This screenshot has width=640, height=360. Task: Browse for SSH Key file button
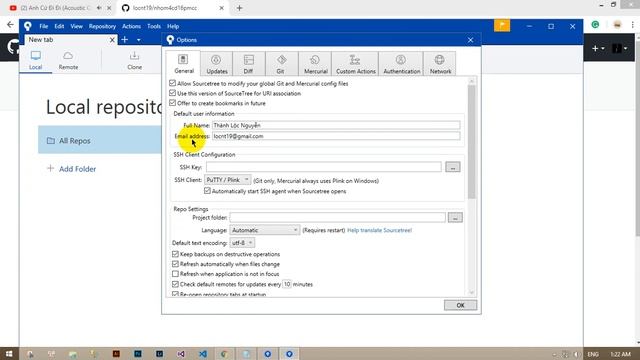pyautogui.click(x=453, y=167)
